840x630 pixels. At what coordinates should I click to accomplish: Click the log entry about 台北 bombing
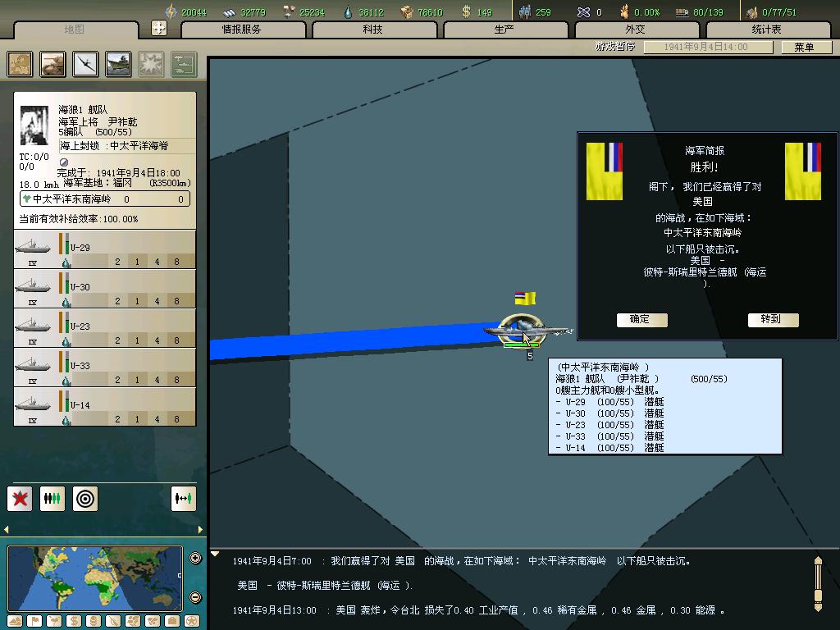click(x=478, y=610)
